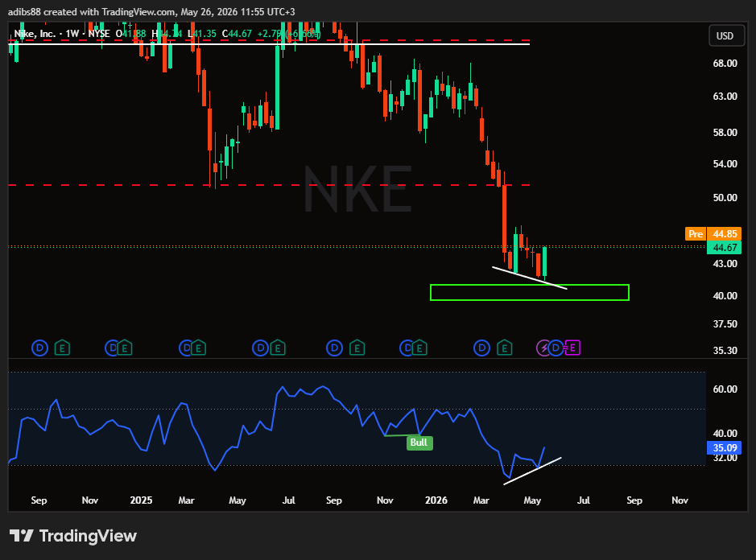Click the Jul label right of May 2026
This screenshot has height=560, width=756.
584,500
